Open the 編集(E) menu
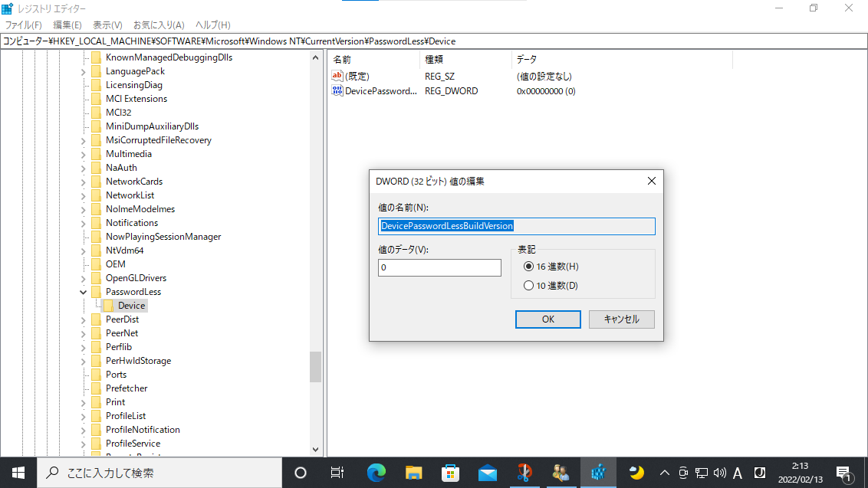Screen dimensions: 868x488 click(67, 25)
